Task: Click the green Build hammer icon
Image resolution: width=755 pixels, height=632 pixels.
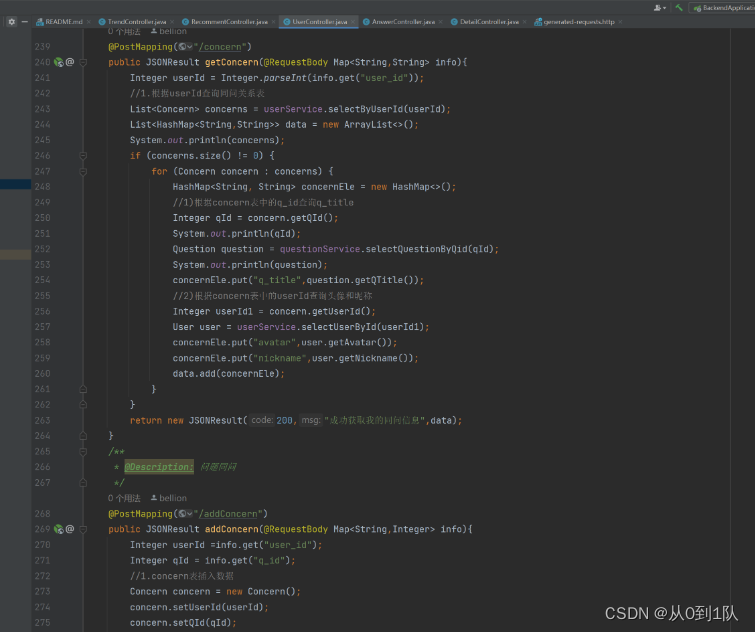Action: 679,7
